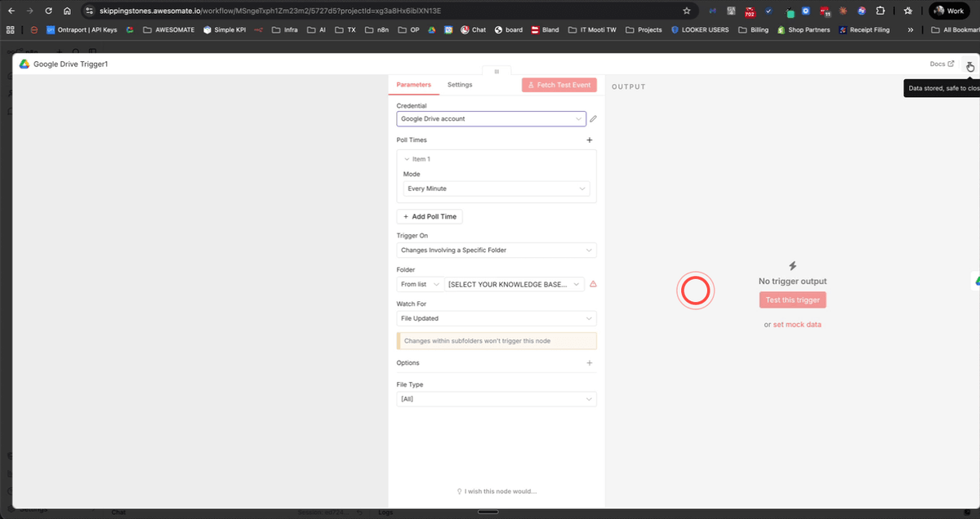The height and width of the screenshot is (519, 980).
Task: Add a new Poll Time using the plus icon
Action: (590, 140)
